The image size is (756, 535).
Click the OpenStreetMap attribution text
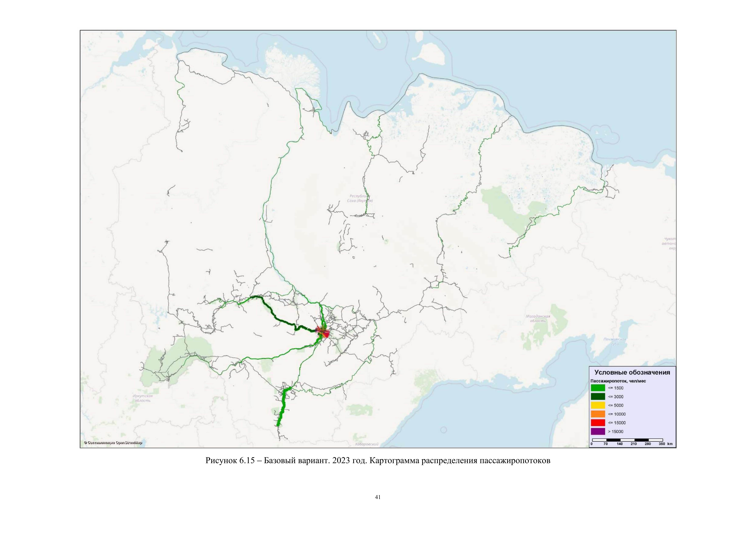click(x=113, y=443)
